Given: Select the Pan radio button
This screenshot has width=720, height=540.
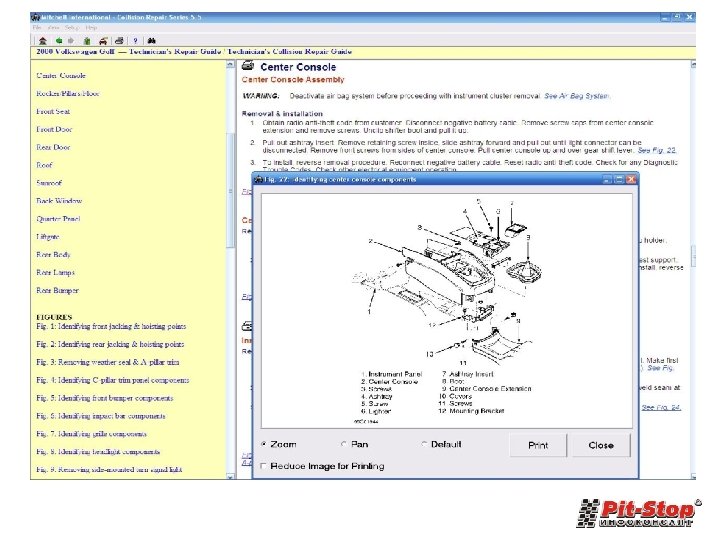Looking at the screenshot, I should click(343, 444).
